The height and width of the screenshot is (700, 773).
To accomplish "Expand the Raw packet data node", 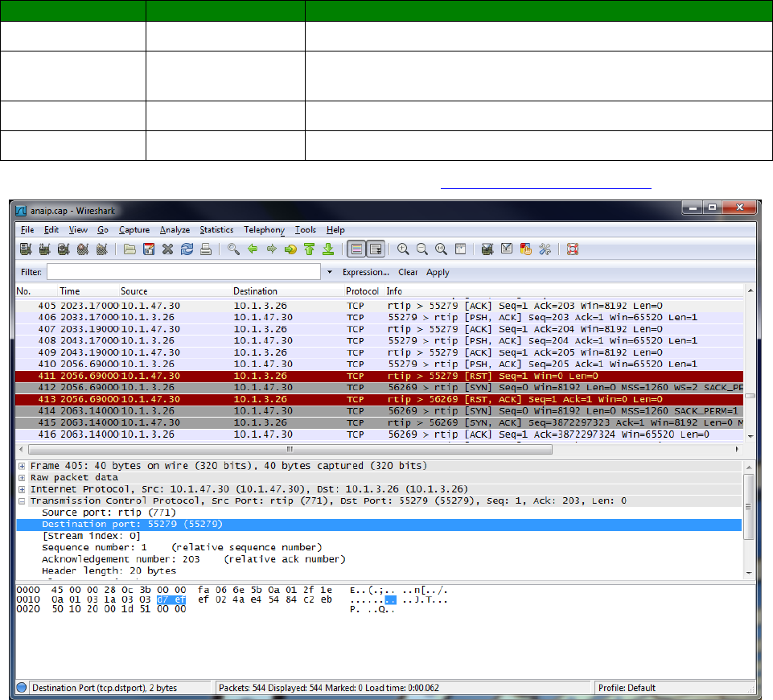I will coord(22,478).
